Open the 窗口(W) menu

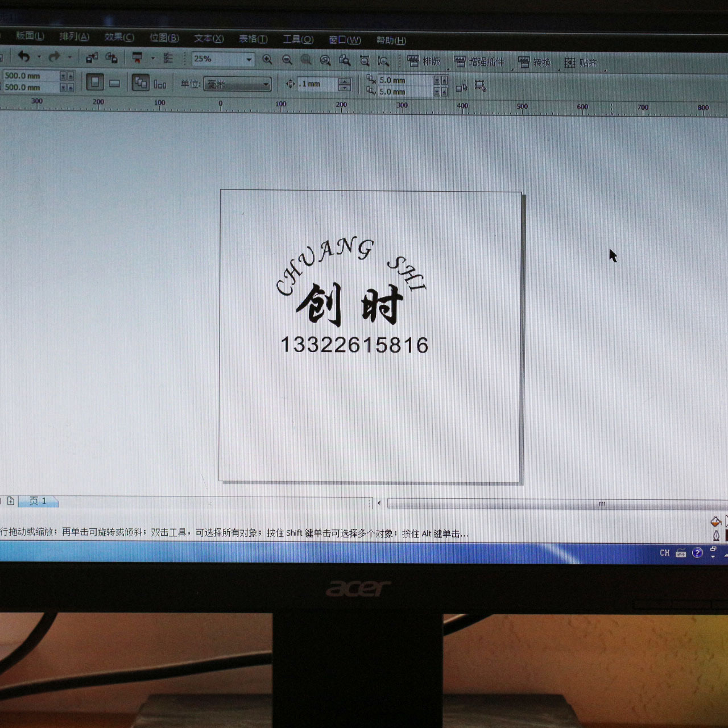345,40
